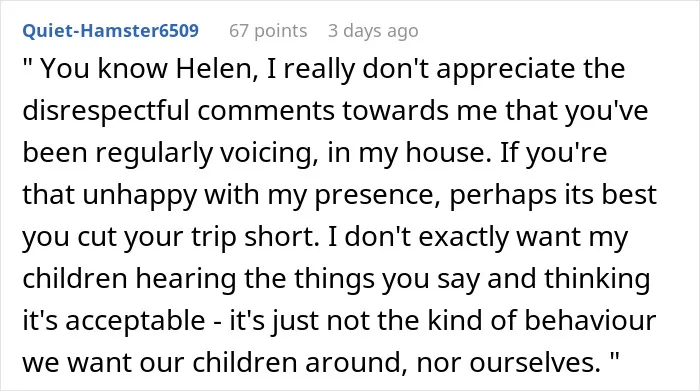This screenshot has height=391, width=700.
Task: Open the Quiet-Hamster6509 user profile link
Action: tap(111, 31)
